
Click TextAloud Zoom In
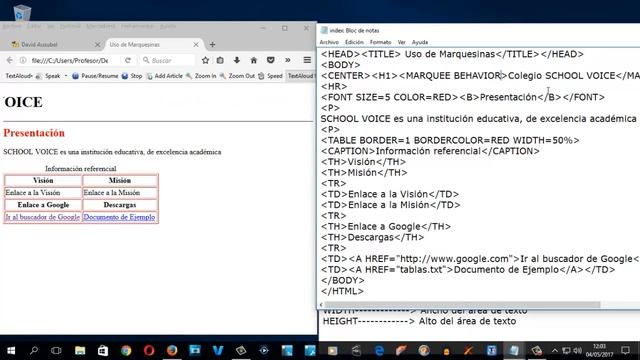201,76
